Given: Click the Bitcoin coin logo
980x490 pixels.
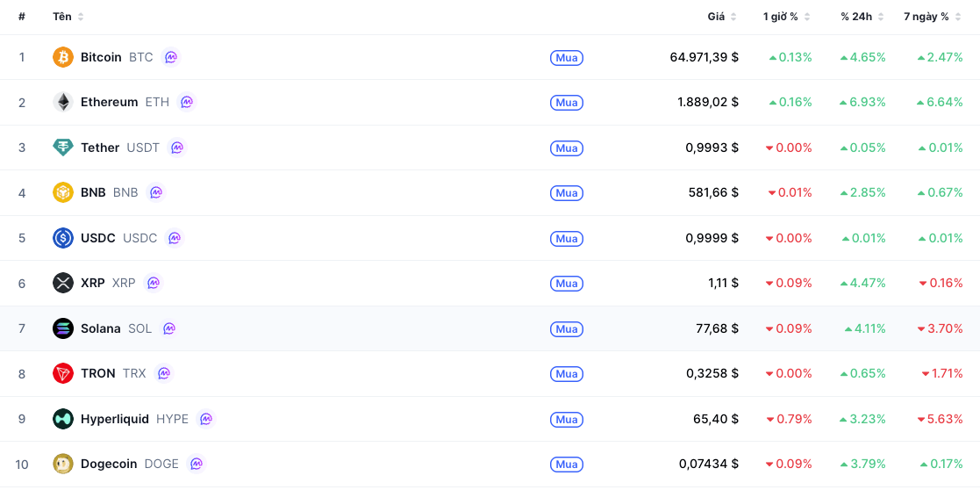Looking at the screenshot, I should coord(63,57).
